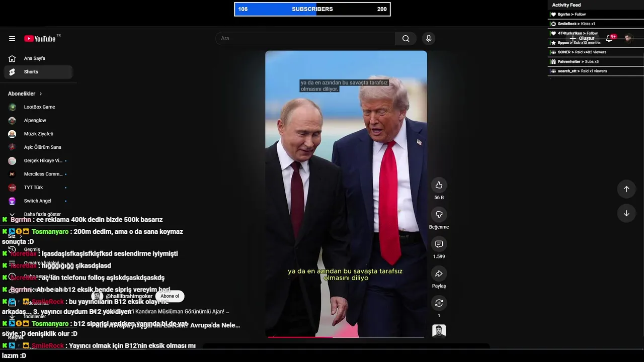Go to the previous Short with up arrow

(x=626, y=189)
